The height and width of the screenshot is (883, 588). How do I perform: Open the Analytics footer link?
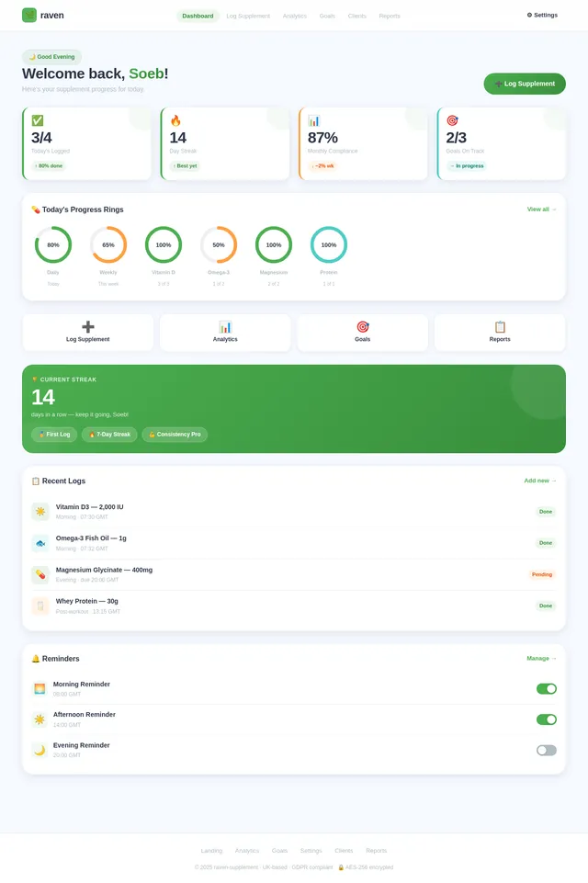pos(247,851)
